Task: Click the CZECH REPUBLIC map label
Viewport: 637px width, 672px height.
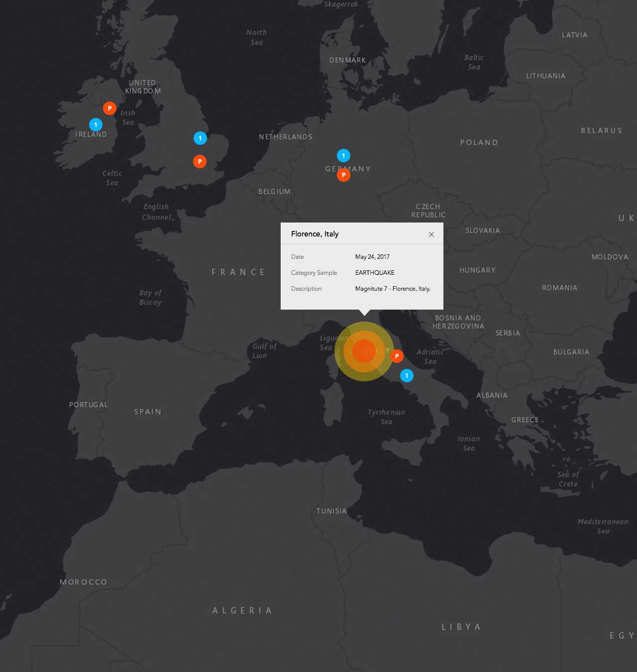Action: click(x=428, y=211)
